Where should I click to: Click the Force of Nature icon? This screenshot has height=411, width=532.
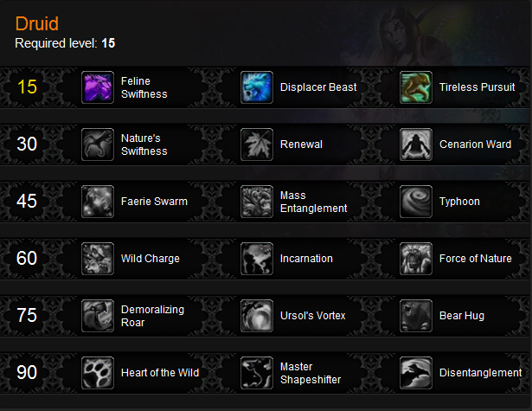point(416,259)
